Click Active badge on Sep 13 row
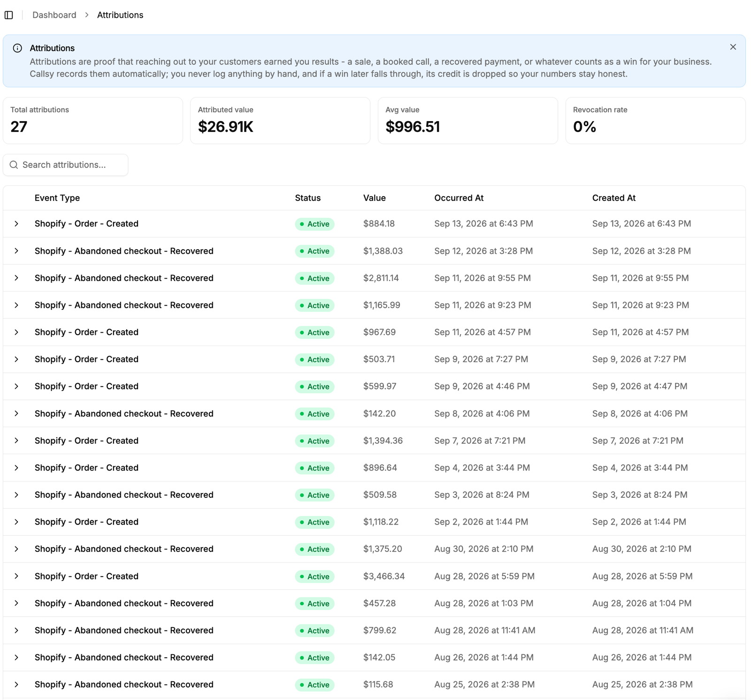Image resolution: width=751 pixels, height=700 pixels. click(314, 224)
